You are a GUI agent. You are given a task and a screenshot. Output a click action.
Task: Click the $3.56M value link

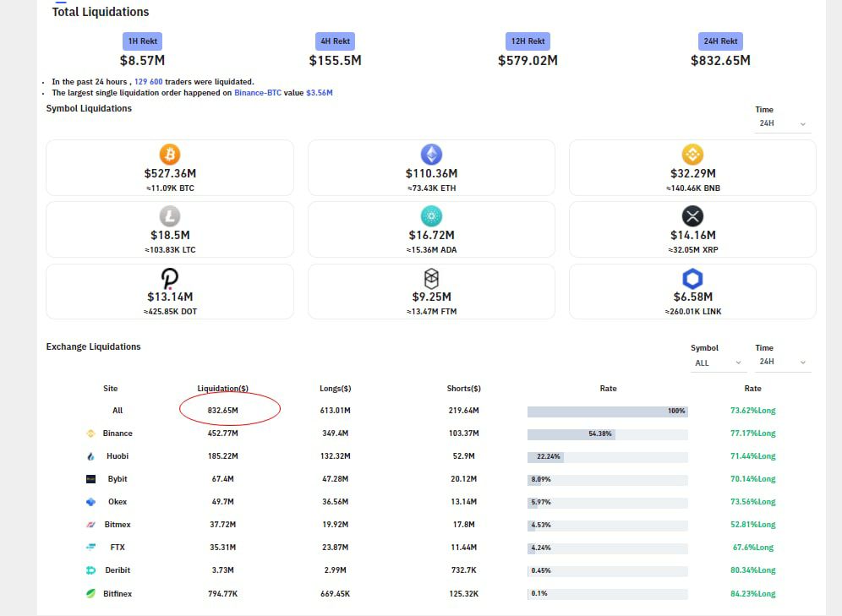click(x=320, y=93)
